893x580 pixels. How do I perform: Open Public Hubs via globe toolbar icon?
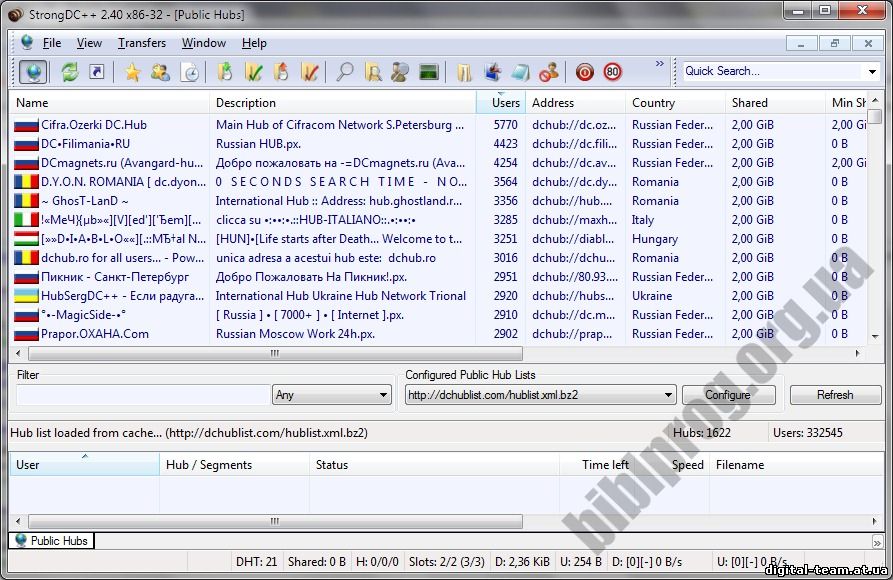pyautogui.click(x=33, y=72)
